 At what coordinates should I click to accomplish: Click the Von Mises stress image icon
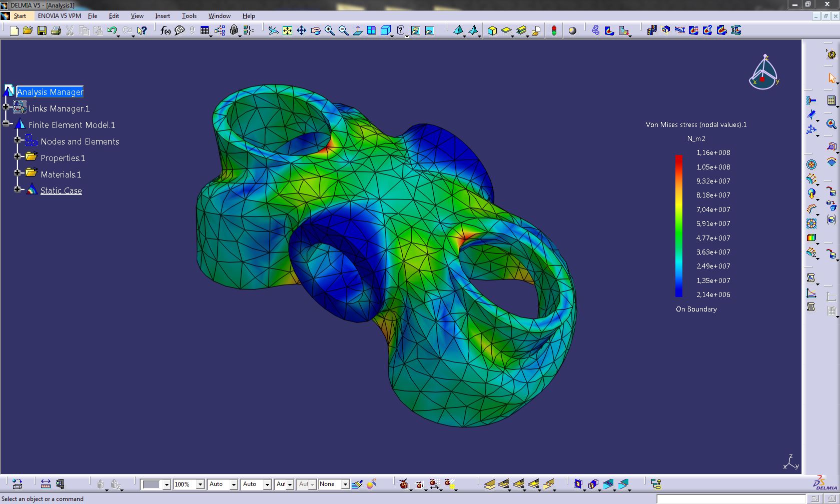609,31
